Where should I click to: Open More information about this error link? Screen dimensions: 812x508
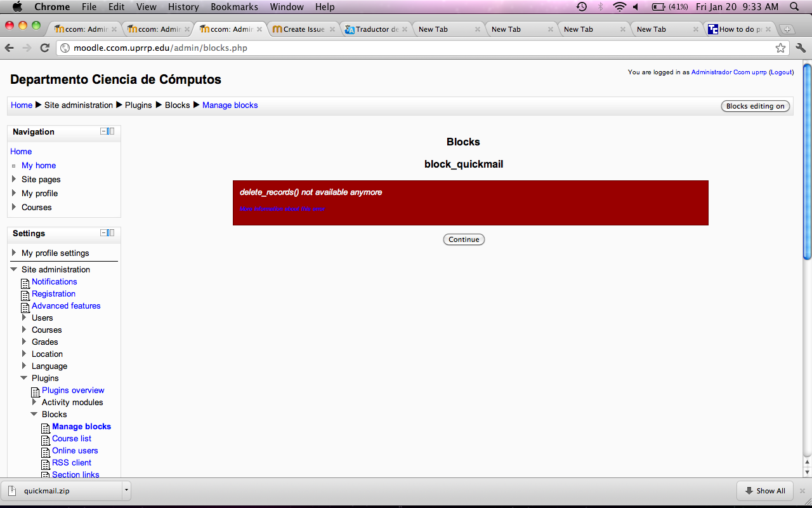point(282,209)
